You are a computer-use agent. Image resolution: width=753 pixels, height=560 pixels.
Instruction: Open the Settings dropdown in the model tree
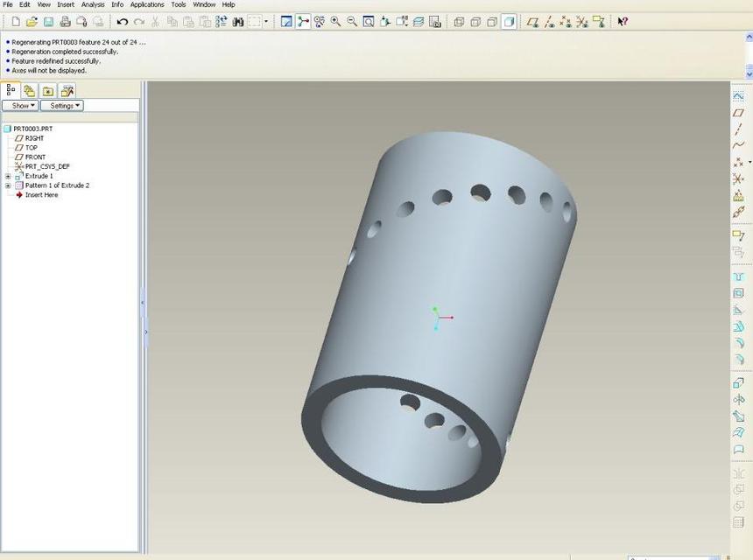pyautogui.click(x=62, y=105)
